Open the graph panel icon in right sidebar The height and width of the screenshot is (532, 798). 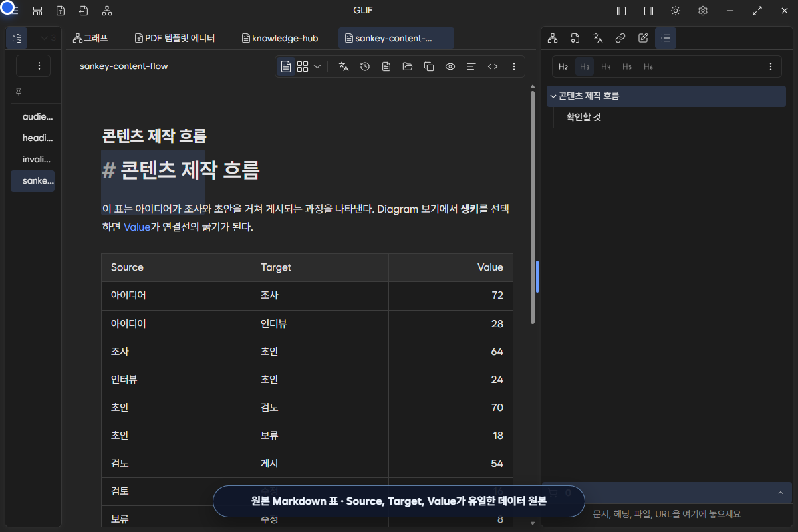coord(553,38)
